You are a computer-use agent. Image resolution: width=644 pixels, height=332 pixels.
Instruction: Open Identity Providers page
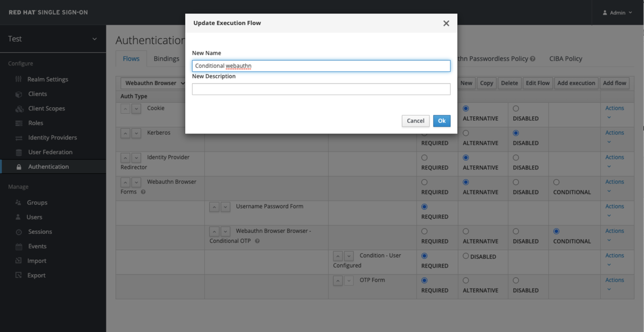53,137
